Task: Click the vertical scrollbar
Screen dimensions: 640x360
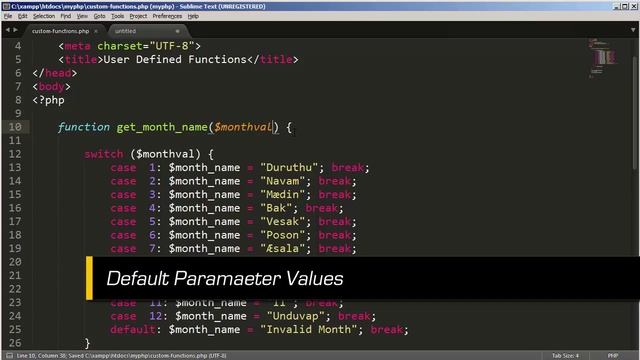Action: 635,112
